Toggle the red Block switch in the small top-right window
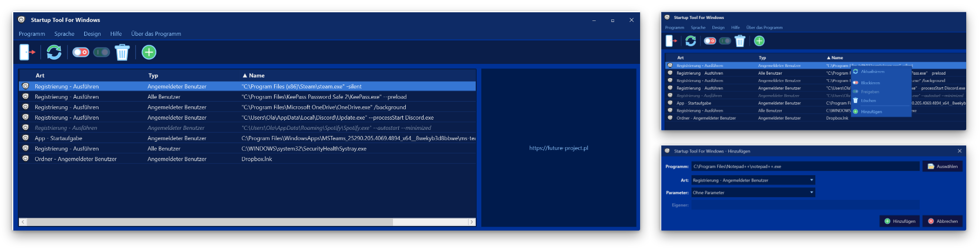980x251 pixels. pos(710,41)
